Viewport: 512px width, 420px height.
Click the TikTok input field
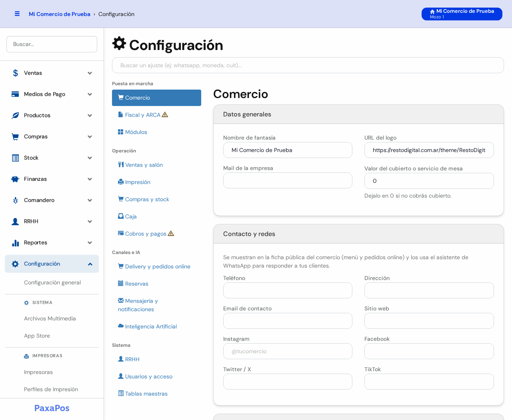(429, 382)
